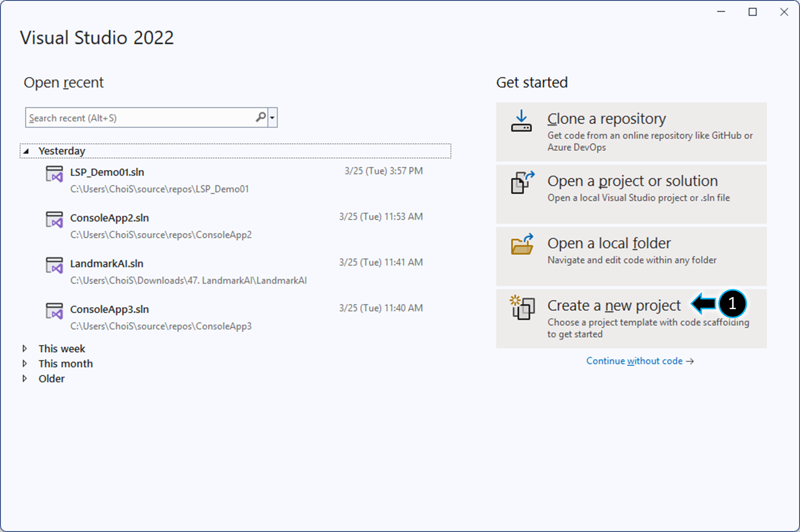Click 'Navigate and edit code within any folder' text

click(632, 260)
